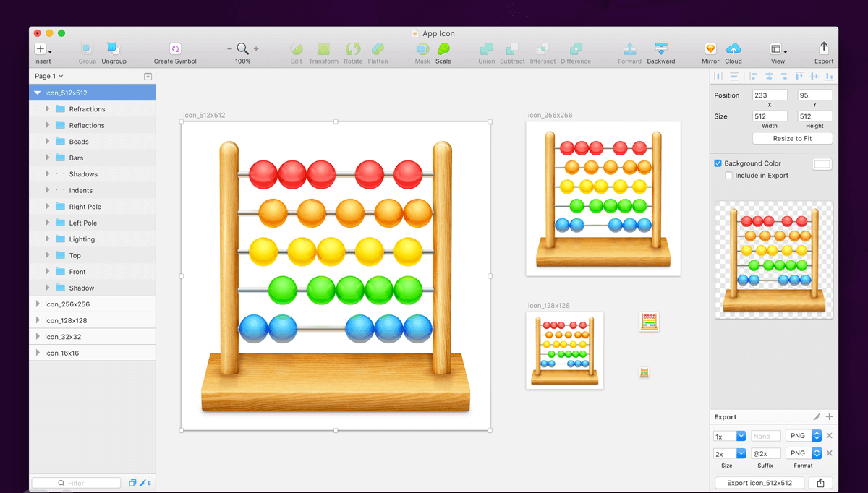868x493 pixels.
Task: Align layers to left edge
Action: [x=754, y=76]
